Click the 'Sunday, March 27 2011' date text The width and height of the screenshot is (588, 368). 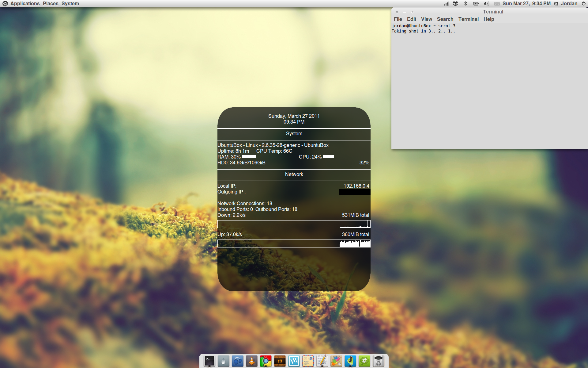click(294, 116)
